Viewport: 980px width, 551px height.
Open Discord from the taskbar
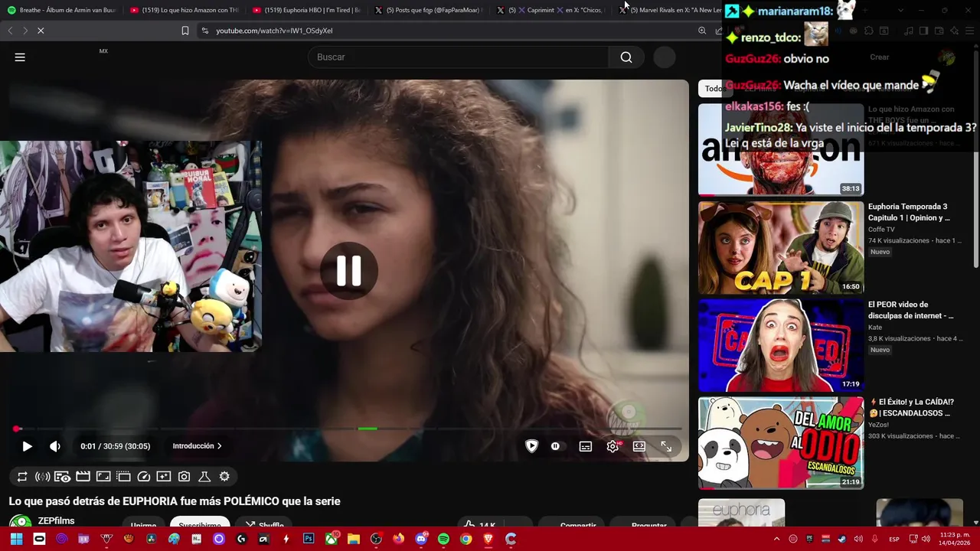tap(421, 539)
